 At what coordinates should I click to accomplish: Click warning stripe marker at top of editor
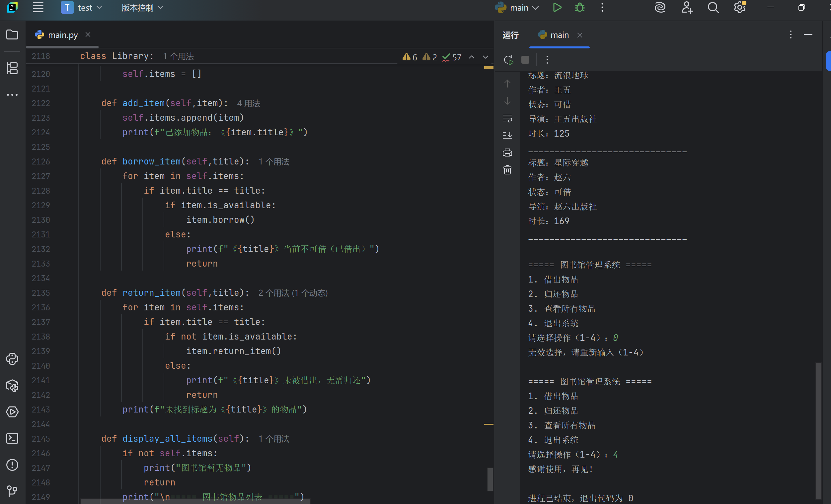(x=489, y=68)
